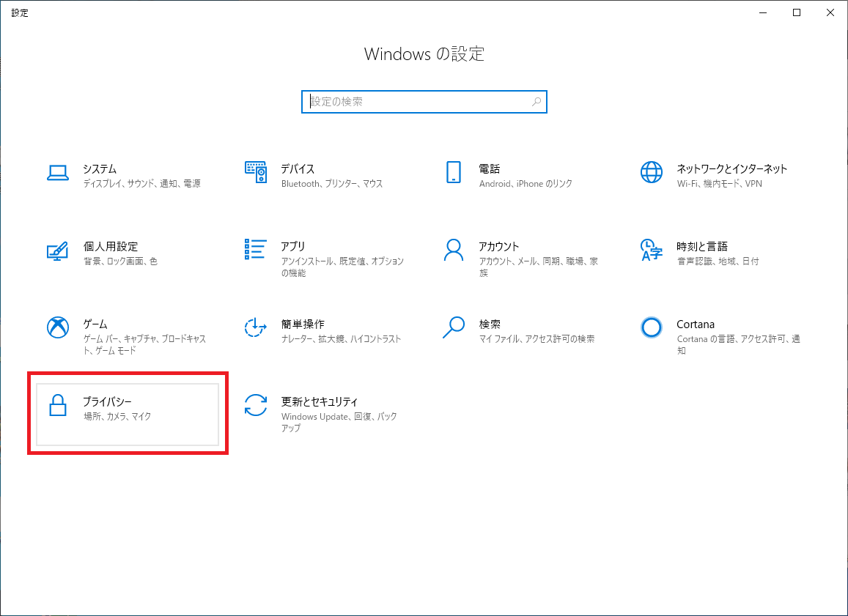The image size is (848, 616).
Task: Click the Cortana circle icon
Action: (651, 327)
